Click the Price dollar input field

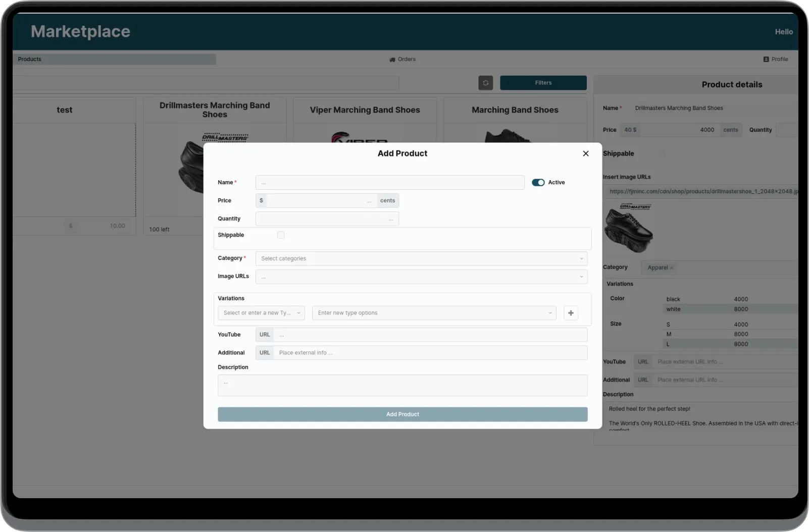321,201
